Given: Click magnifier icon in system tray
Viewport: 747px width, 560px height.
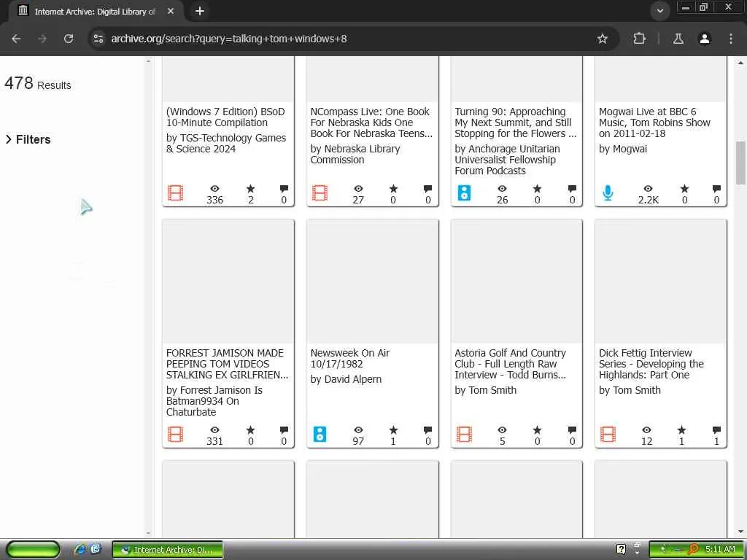Looking at the screenshot, I should [693, 550].
